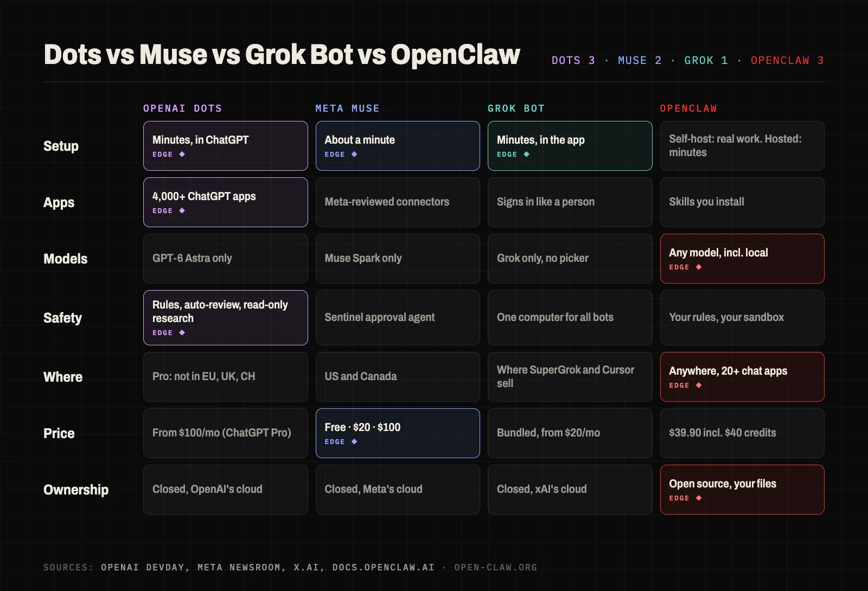868x591 pixels.
Task: Click the Safety row label
Action: [x=62, y=318]
